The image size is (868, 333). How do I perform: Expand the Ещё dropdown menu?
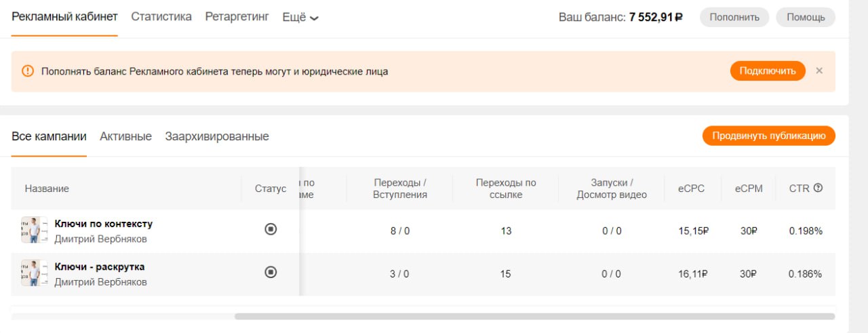pyautogui.click(x=300, y=17)
